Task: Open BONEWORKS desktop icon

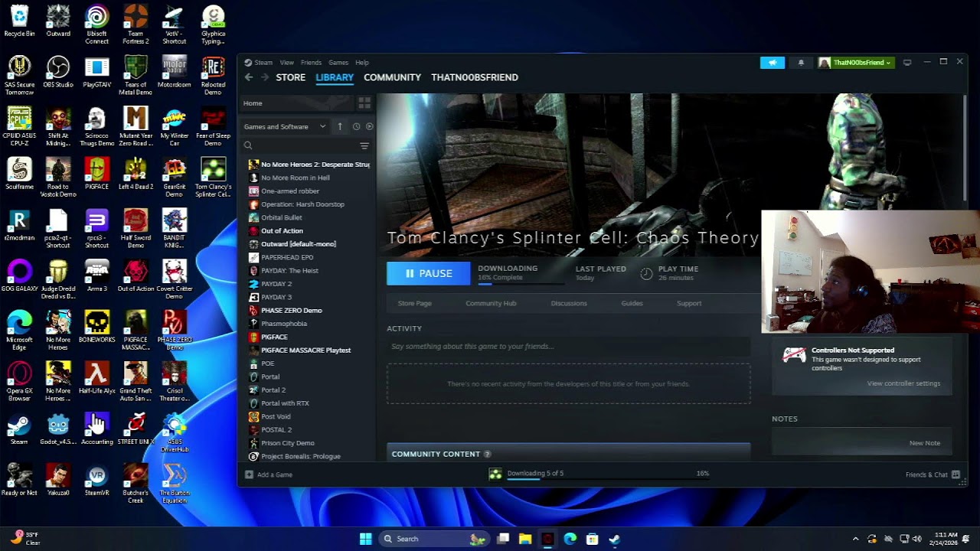Action: pos(96,328)
